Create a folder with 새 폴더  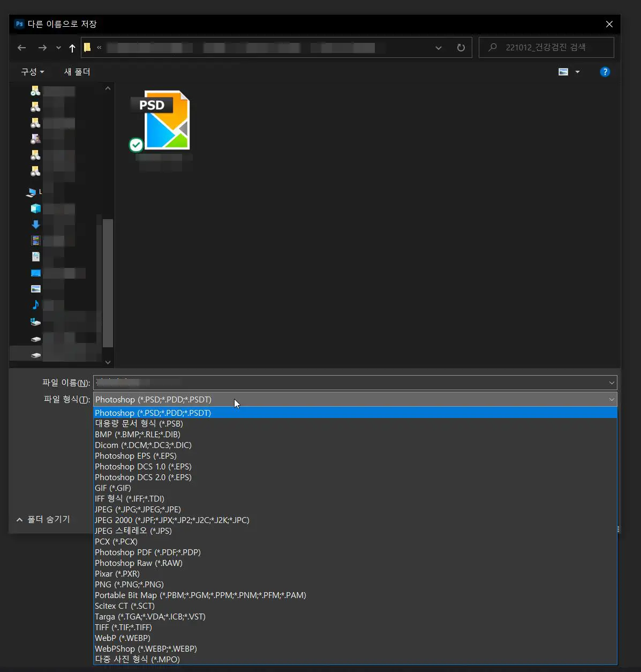(77, 72)
